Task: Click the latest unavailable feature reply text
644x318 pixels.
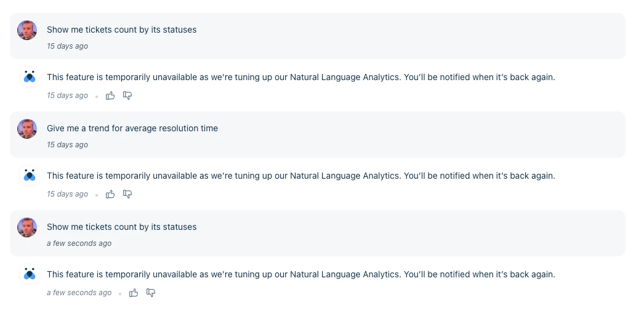Action: 300,274
